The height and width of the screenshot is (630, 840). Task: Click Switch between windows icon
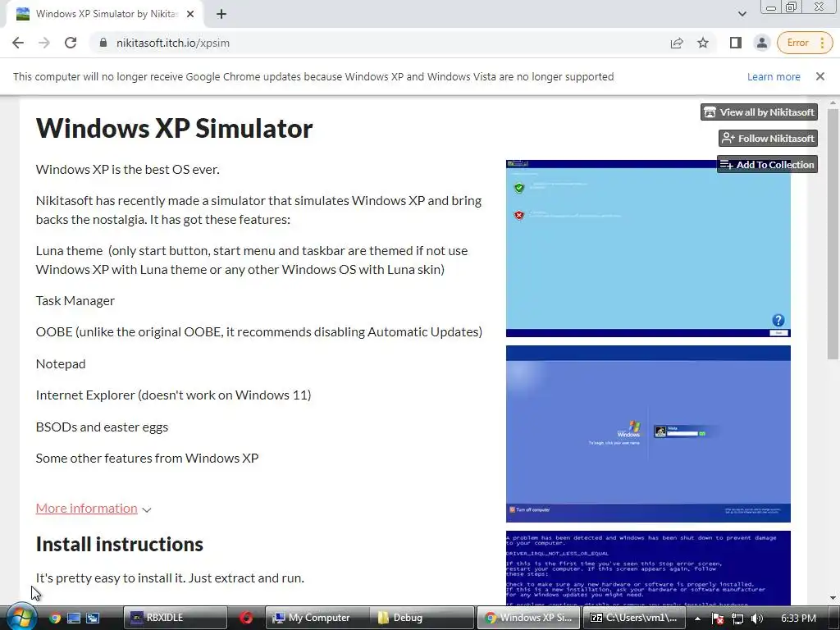tap(93, 618)
